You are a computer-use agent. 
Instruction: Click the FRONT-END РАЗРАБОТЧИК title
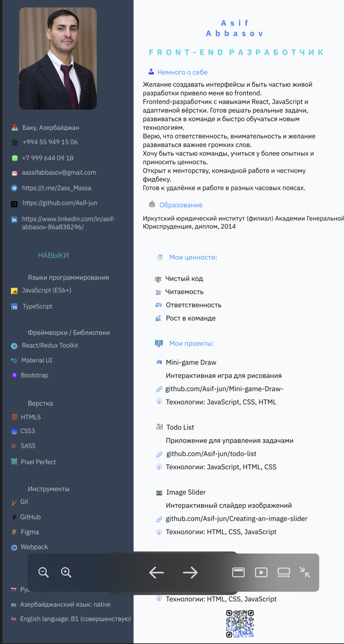[236, 52]
